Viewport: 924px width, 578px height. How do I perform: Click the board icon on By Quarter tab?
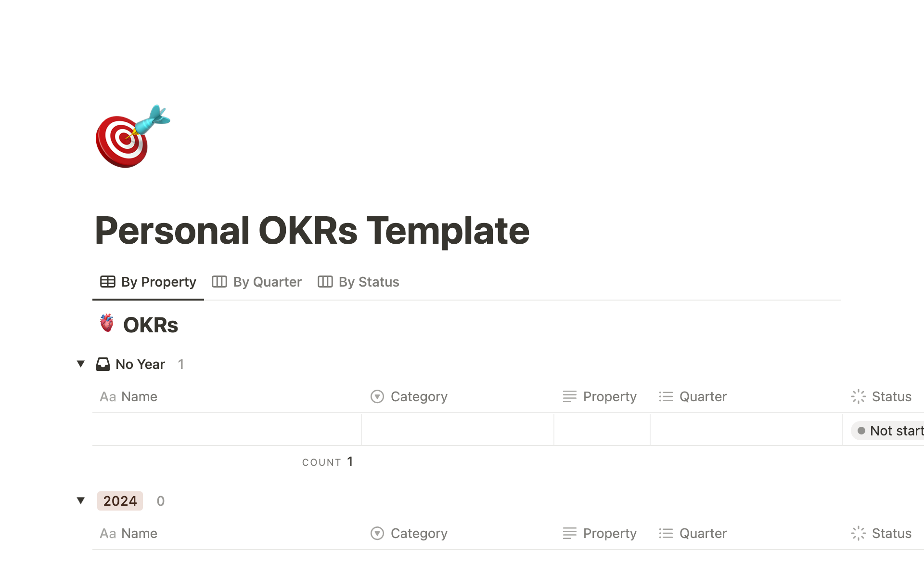pos(219,282)
